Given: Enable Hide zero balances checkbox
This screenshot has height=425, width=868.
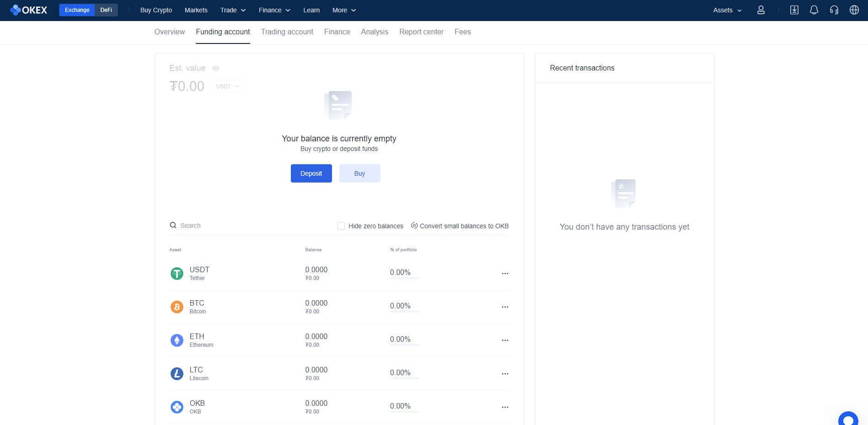Looking at the screenshot, I should click(341, 226).
